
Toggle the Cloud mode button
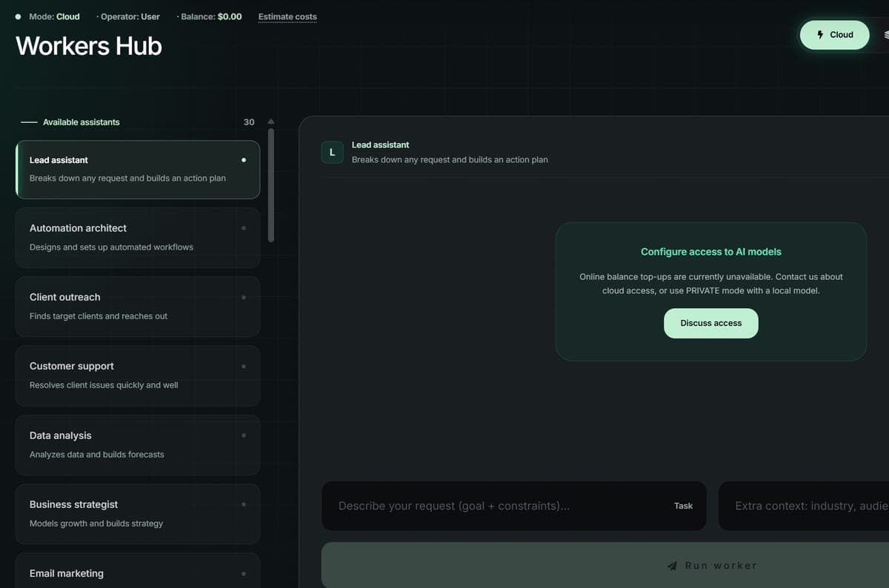834,35
